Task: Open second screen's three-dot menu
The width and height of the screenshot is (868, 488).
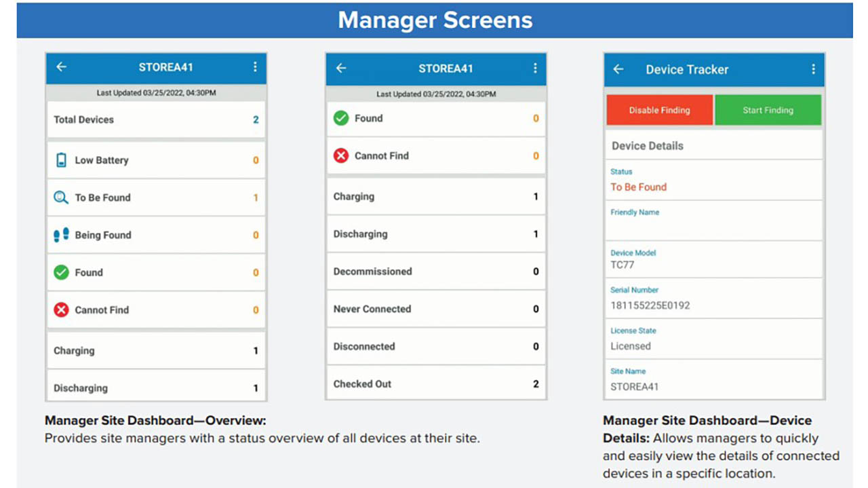Action: (535, 69)
